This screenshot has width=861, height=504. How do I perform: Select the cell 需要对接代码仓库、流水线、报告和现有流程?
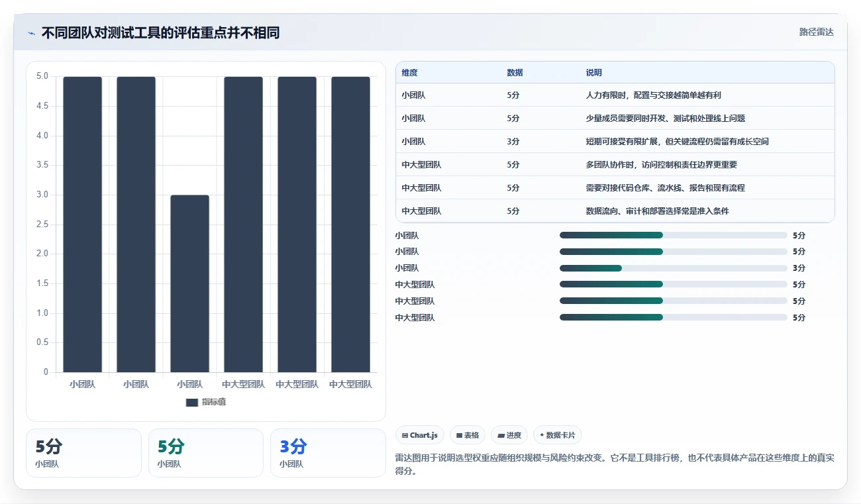[665, 188]
